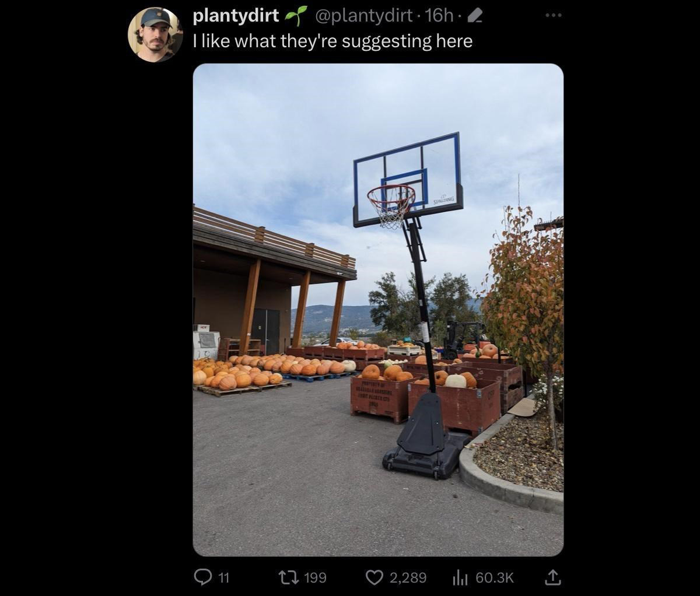The width and height of the screenshot is (700, 596).
Task: Open the 16h timestamp permalink
Action: pyautogui.click(x=439, y=16)
